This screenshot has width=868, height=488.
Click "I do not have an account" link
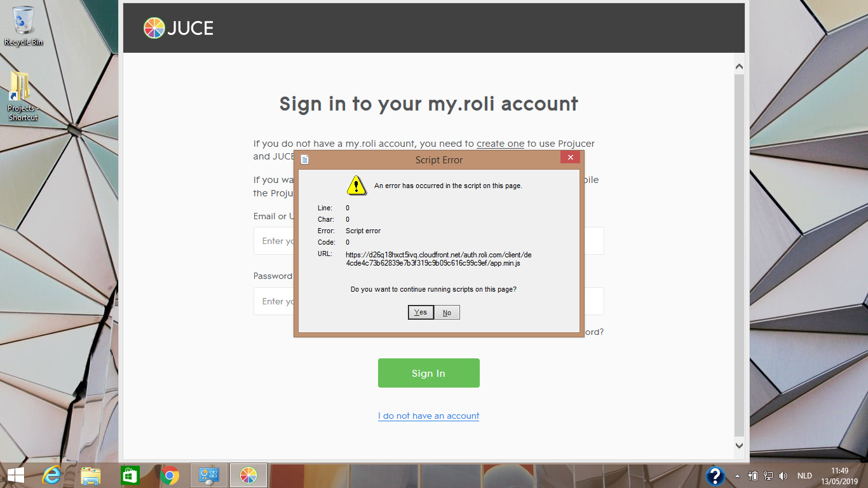[x=429, y=416]
